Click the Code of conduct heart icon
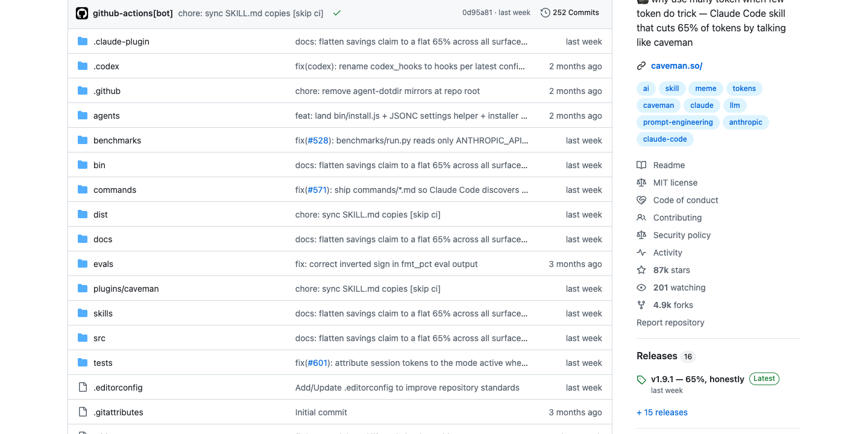The width and height of the screenshot is (868, 434). click(x=641, y=200)
